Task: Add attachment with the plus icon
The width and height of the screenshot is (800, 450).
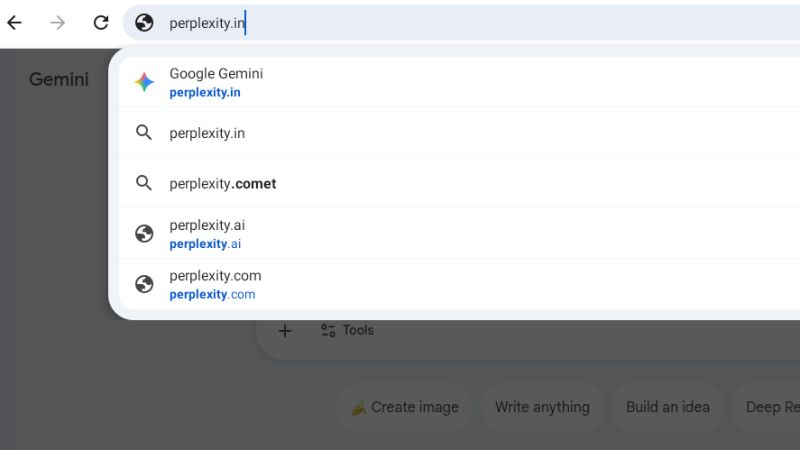Action: click(285, 331)
